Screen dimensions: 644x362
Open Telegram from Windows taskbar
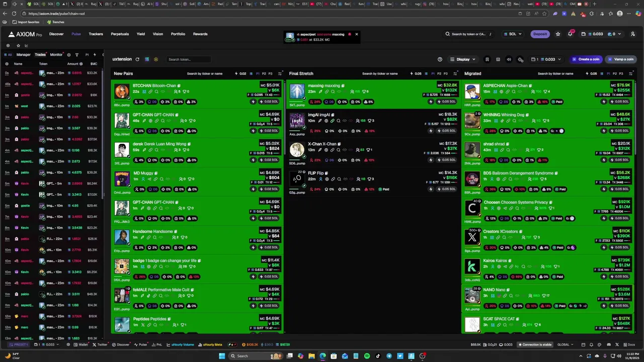tap(389, 356)
